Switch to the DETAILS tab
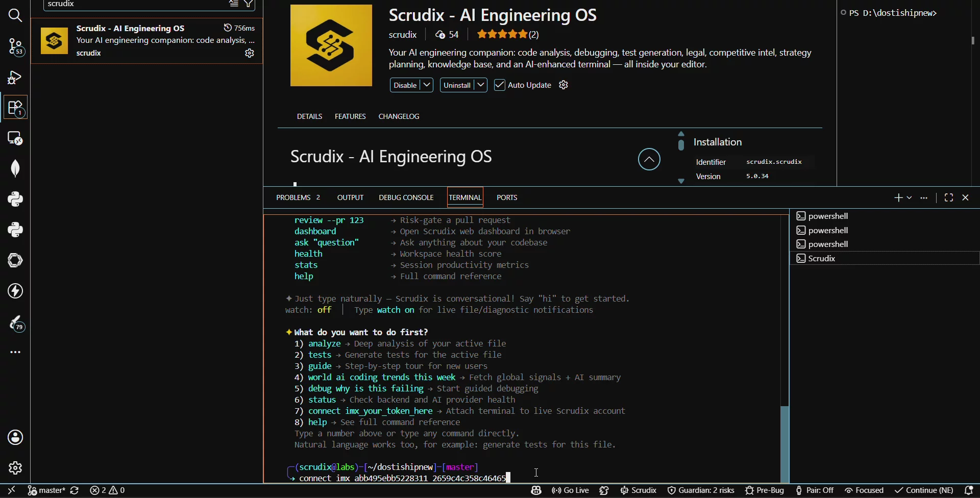 click(309, 116)
